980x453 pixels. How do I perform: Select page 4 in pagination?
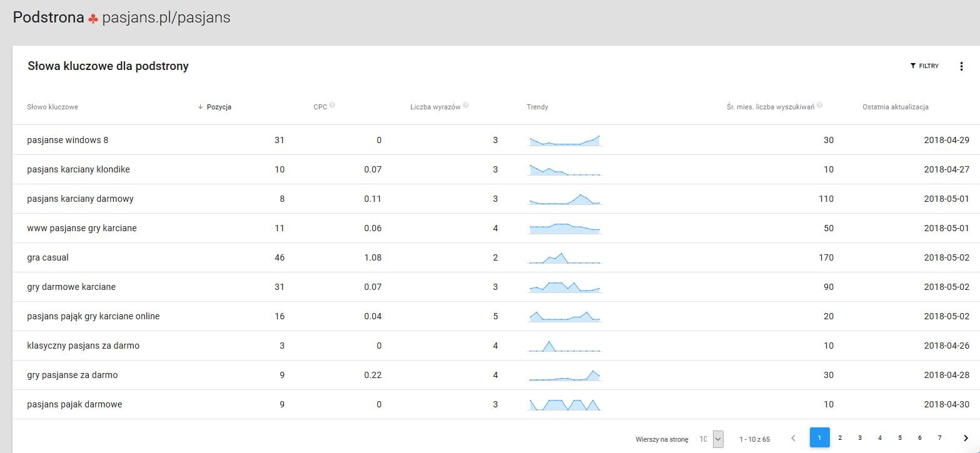coord(879,438)
